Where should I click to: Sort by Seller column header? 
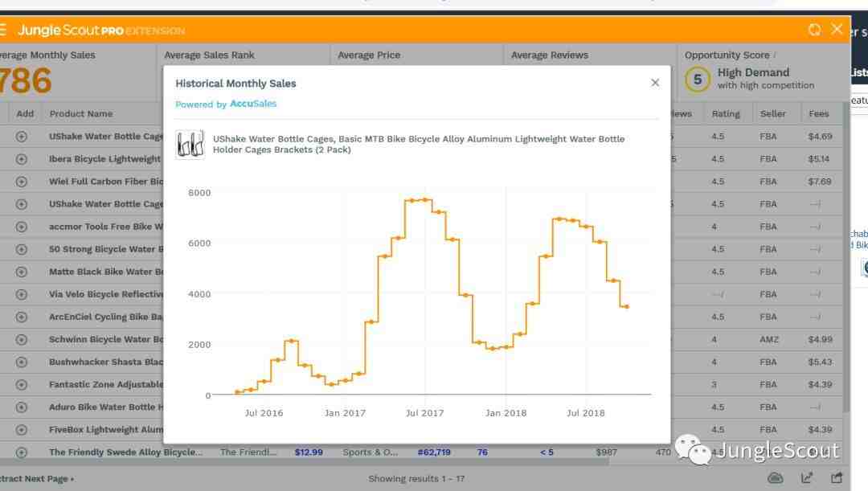[x=773, y=113]
